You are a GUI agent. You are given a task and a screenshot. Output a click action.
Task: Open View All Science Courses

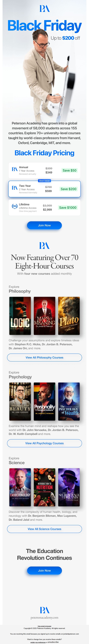pyautogui.click(x=44, y=529)
